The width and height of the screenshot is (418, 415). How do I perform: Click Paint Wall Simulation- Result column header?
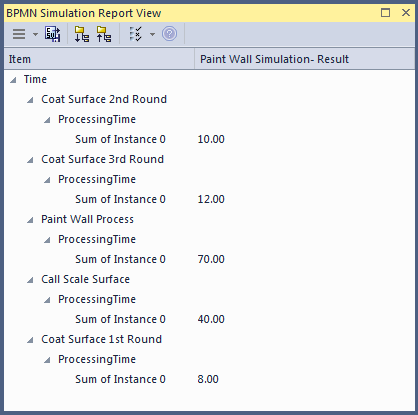[x=305, y=59]
